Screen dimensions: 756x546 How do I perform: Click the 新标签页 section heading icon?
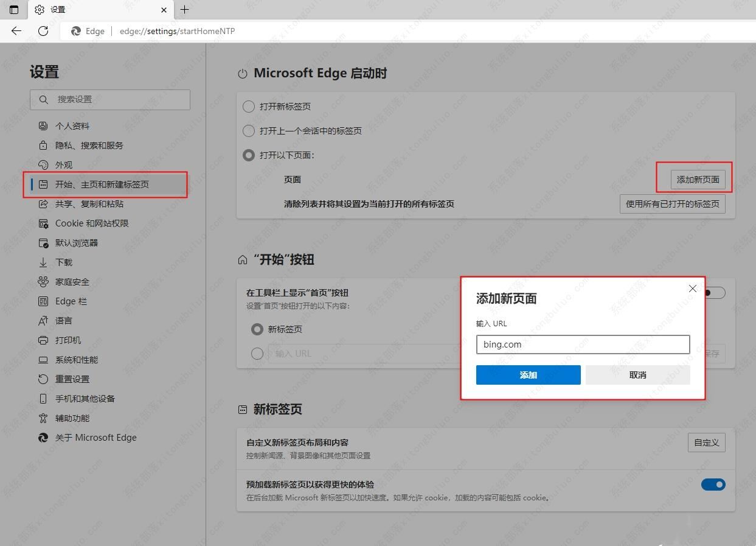pyautogui.click(x=243, y=410)
